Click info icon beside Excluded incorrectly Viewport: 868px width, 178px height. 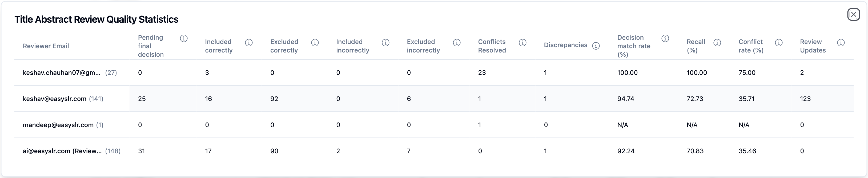coord(457,42)
